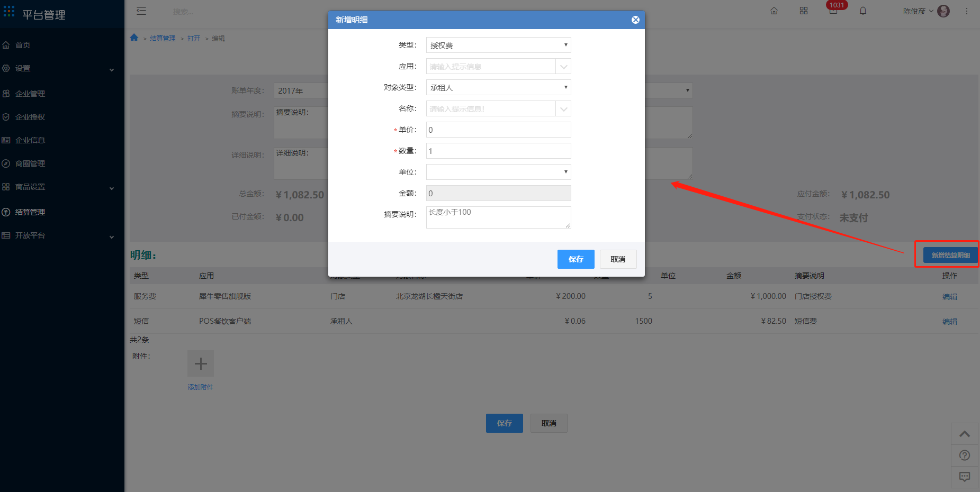
Task: Click the app grid icon beside 平台管理
Action: [9, 11]
